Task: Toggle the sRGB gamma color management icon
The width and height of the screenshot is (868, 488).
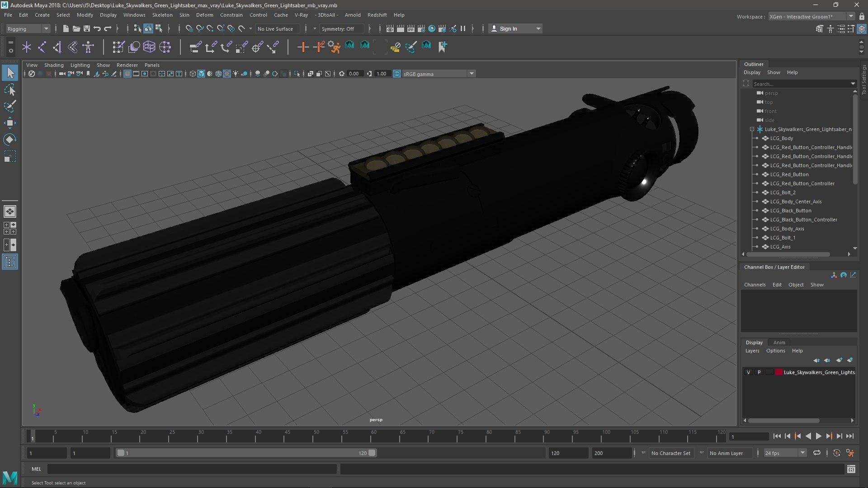Action: pos(397,74)
